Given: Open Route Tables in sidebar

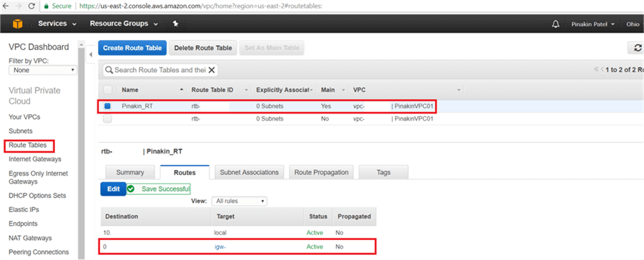Looking at the screenshot, I should pos(27,145).
